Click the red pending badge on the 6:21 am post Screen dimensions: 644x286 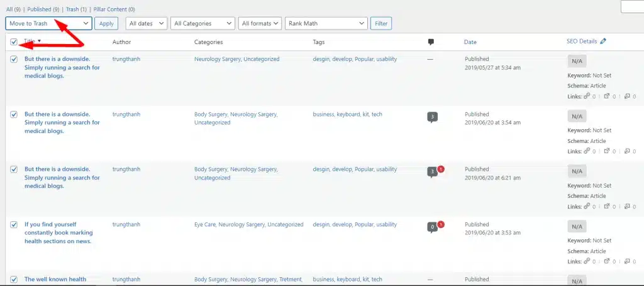point(441,169)
